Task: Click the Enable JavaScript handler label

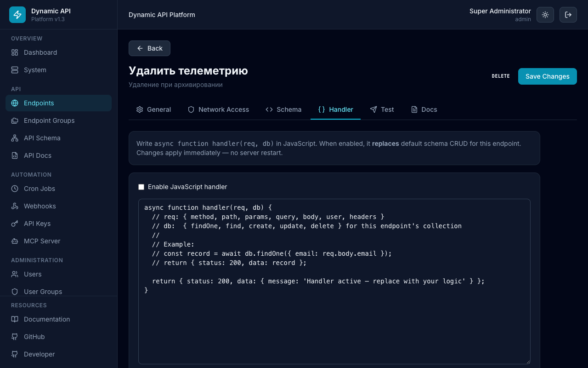Action: [187, 187]
